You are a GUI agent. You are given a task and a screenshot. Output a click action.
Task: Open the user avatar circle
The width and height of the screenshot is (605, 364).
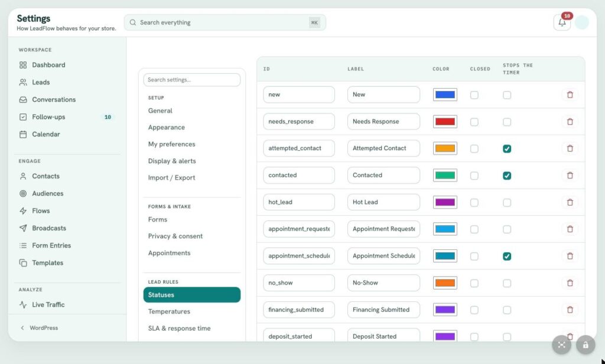pyautogui.click(x=581, y=22)
